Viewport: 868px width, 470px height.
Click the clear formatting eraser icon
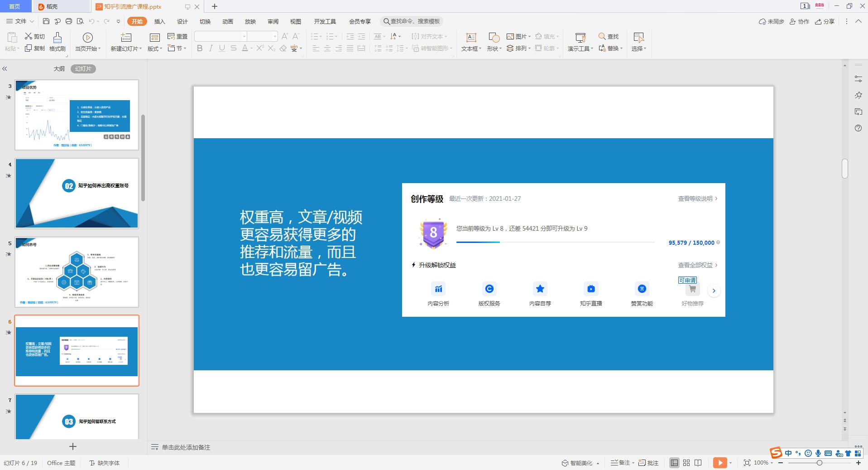283,48
